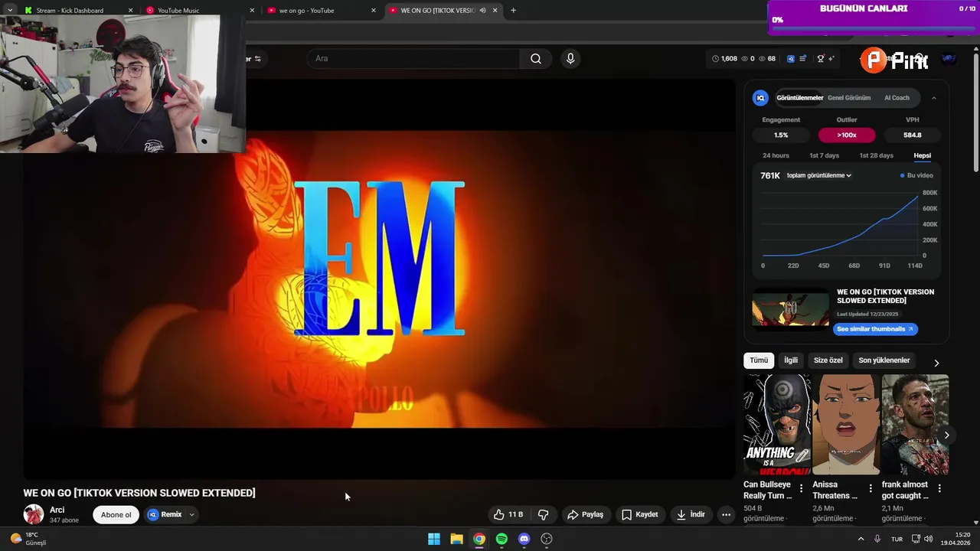Like the video with thumbs up
980x551 pixels.
[x=508, y=514]
